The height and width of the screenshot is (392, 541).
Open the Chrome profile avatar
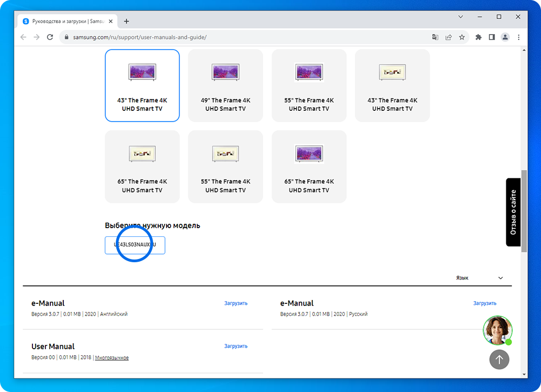(505, 37)
